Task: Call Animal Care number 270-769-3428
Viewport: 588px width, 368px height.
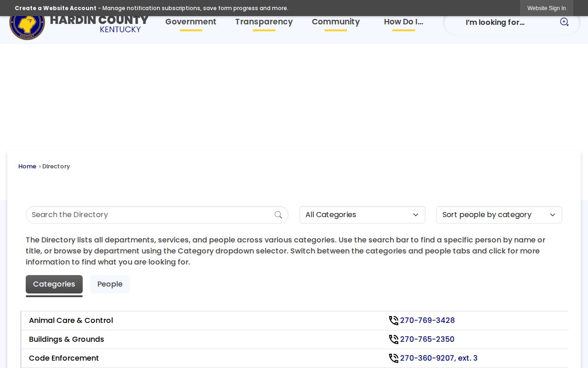Action: 427,321
